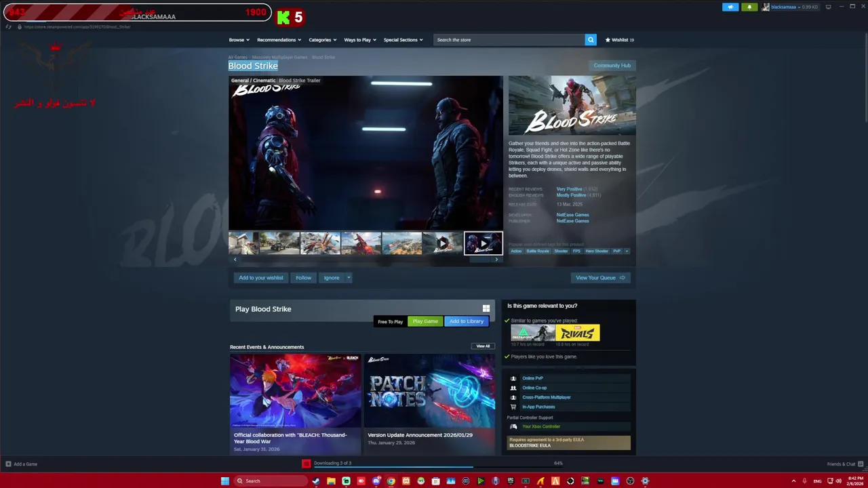The width and height of the screenshot is (868, 488).
Task: Open NetEase Games developer link
Action: tap(572, 215)
